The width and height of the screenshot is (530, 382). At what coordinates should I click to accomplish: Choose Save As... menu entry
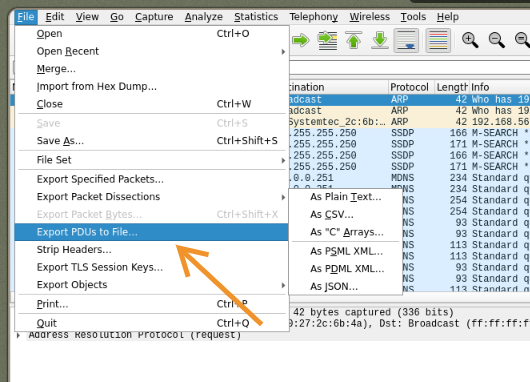point(152,141)
